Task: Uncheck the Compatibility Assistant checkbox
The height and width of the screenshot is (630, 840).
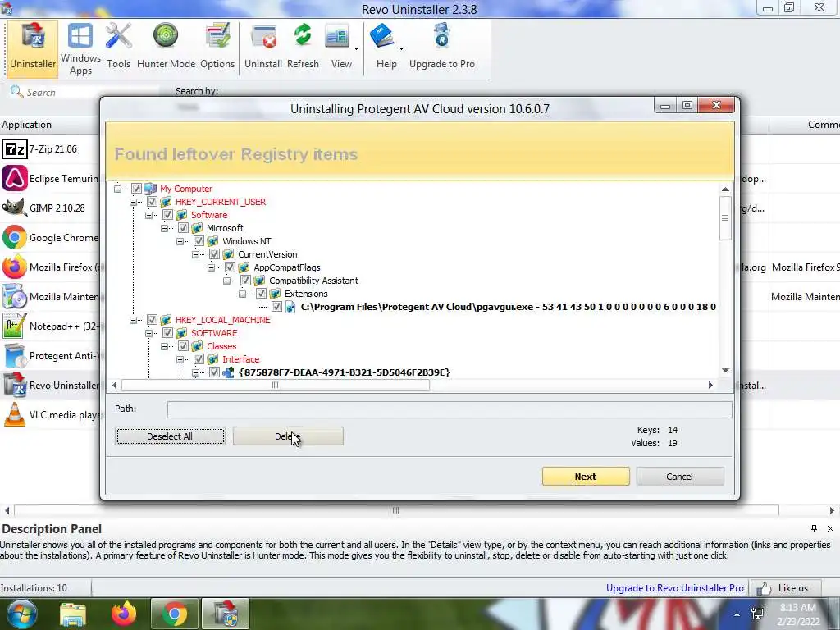Action: (x=245, y=281)
